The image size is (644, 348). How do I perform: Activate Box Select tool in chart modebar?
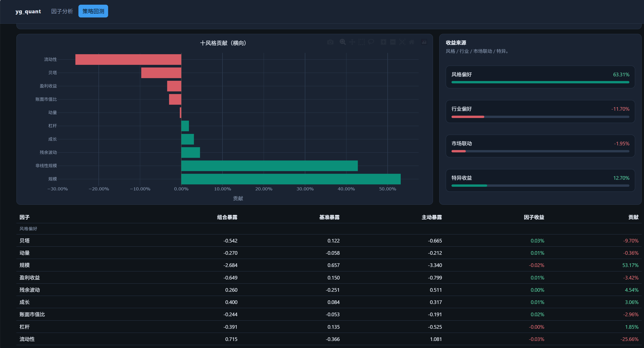point(361,42)
